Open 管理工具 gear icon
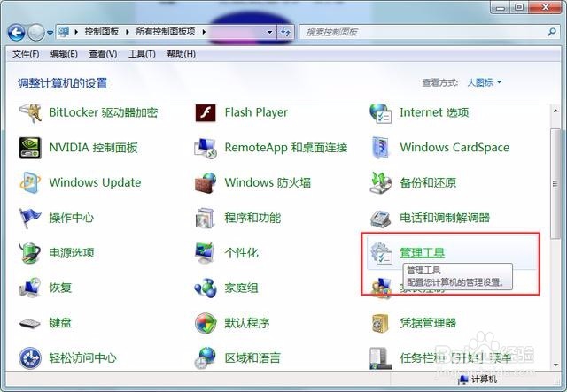The image size is (567, 392). click(x=381, y=253)
